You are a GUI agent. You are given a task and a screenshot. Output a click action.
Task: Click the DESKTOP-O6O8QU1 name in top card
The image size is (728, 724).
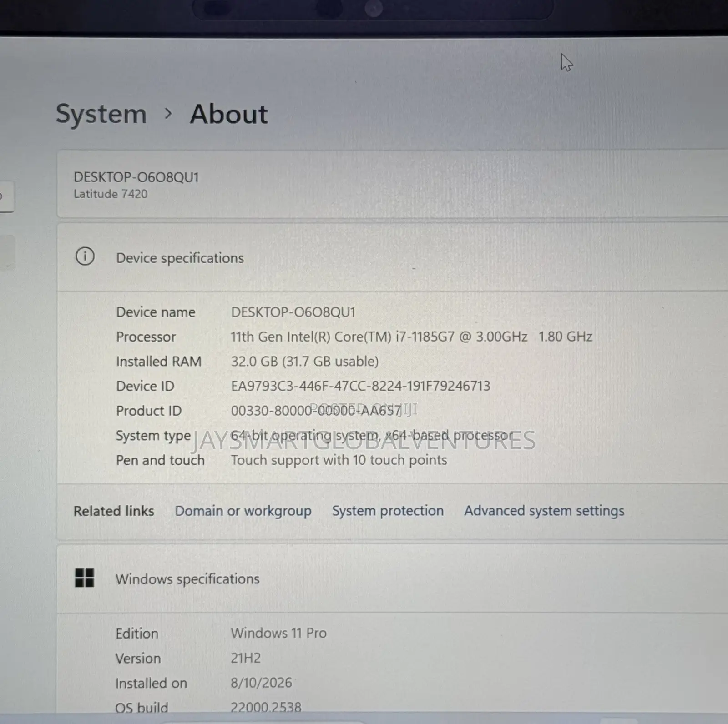tap(136, 177)
